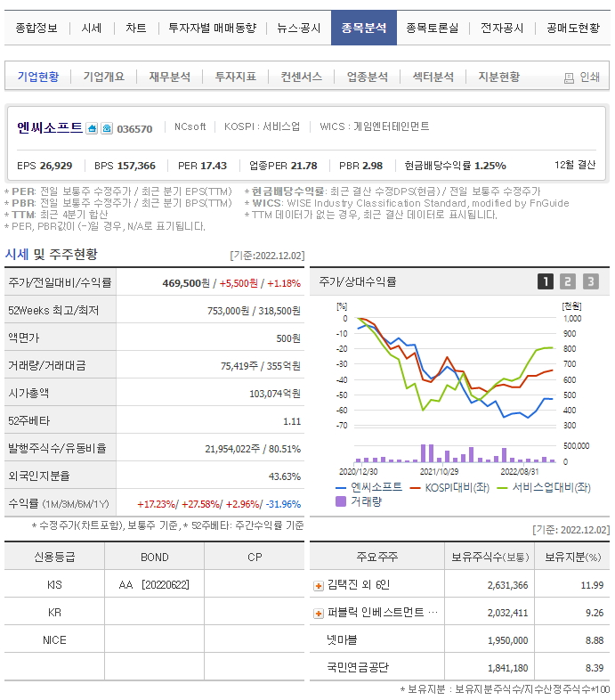Click the purple 거래량 legend swatch
Image resolution: width=615 pixels, height=700 pixels.
coord(341,501)
